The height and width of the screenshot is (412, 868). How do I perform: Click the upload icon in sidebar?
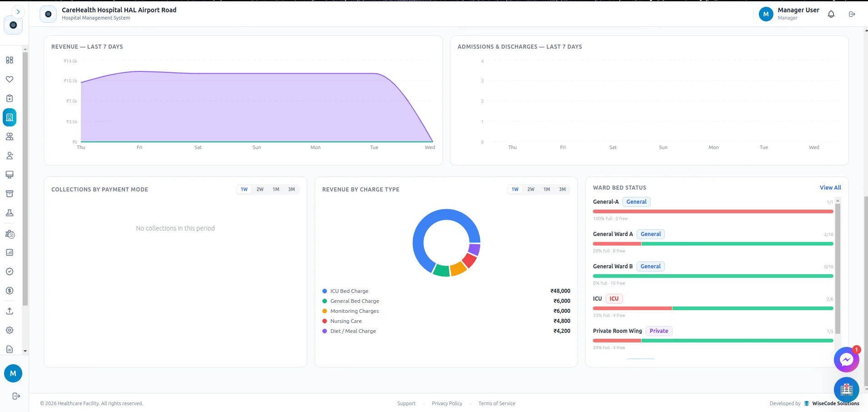coord(10,311)
